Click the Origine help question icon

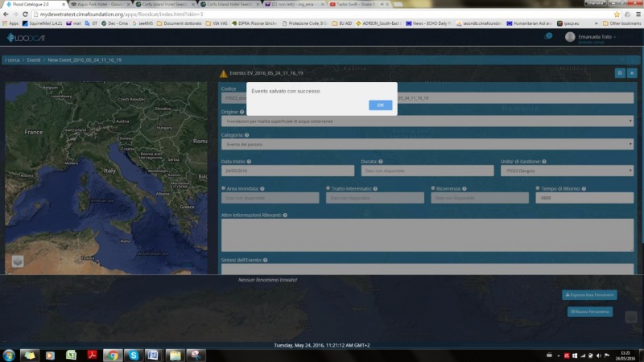pyautogui.click(x=242, y=112)
